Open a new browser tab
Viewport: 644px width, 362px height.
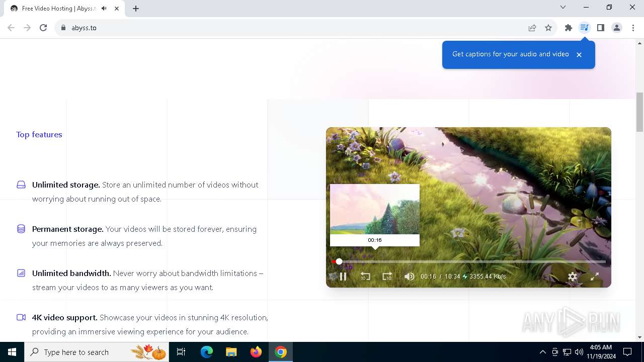tap(136, 9)
